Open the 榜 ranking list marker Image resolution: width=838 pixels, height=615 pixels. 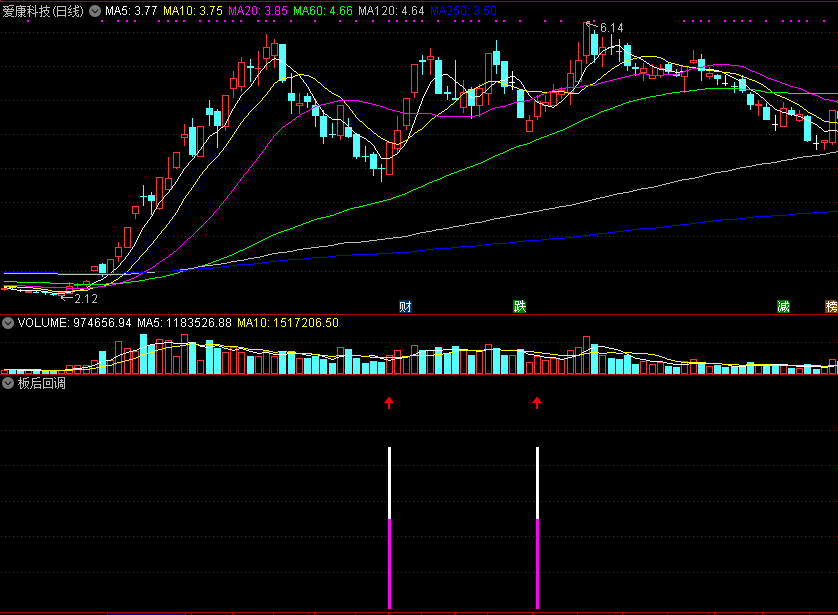coord(832,306)
